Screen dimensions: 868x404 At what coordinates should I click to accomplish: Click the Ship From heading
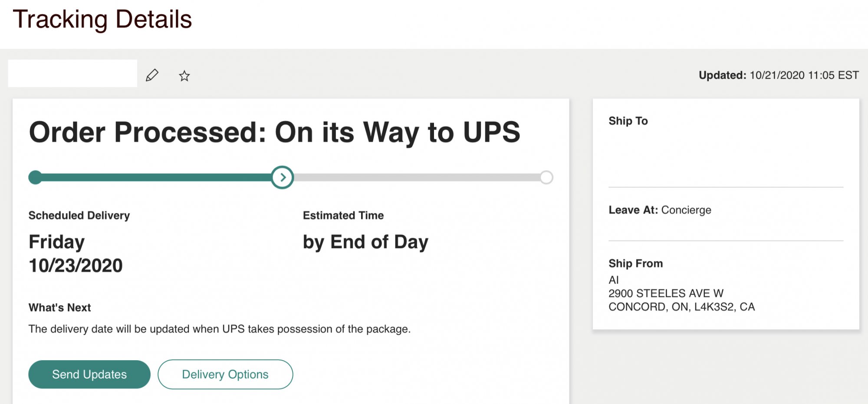pyautogui.click(x=635, y=263)
